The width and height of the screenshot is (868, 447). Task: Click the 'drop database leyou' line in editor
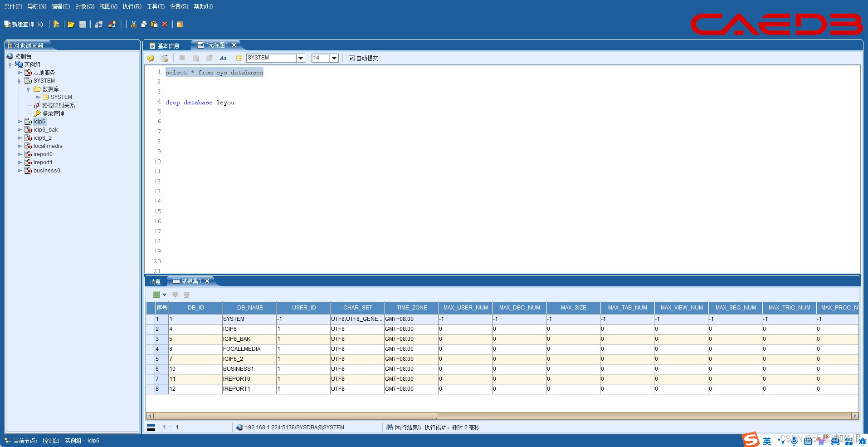[200, 103]
